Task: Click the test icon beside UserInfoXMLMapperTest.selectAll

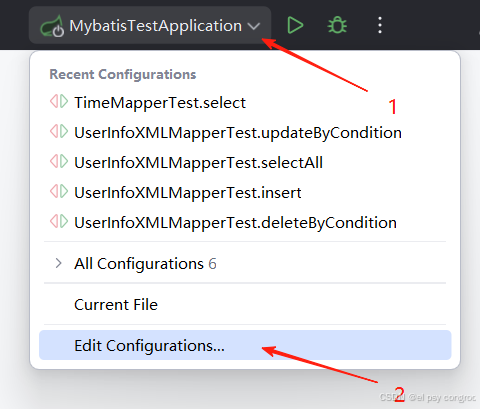Action: click(59, 161)
